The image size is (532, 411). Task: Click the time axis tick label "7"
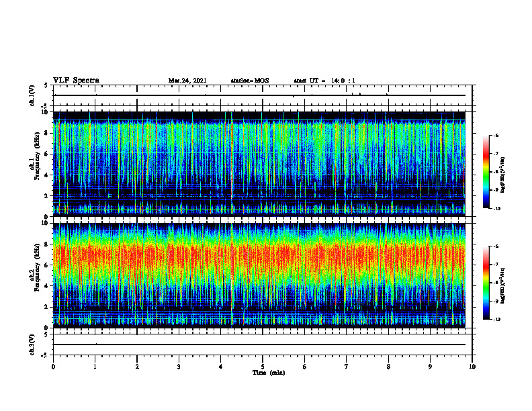[x=347, y=367]
